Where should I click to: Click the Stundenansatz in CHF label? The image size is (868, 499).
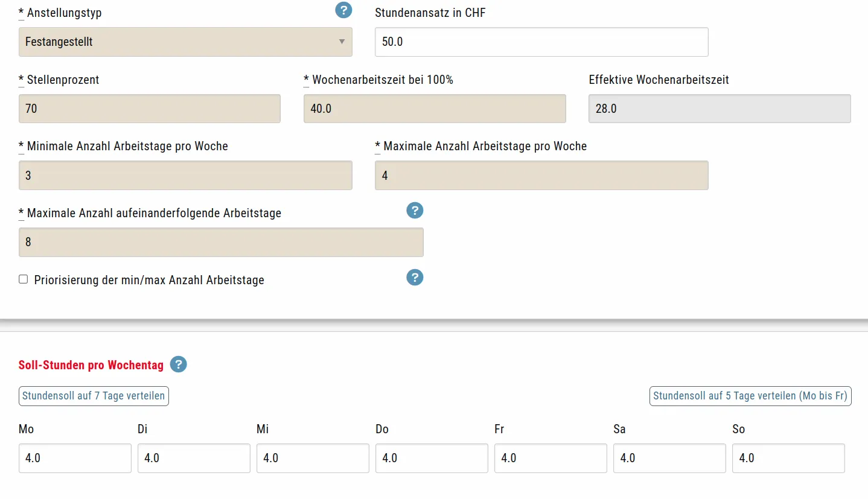(x=430, y=13)
